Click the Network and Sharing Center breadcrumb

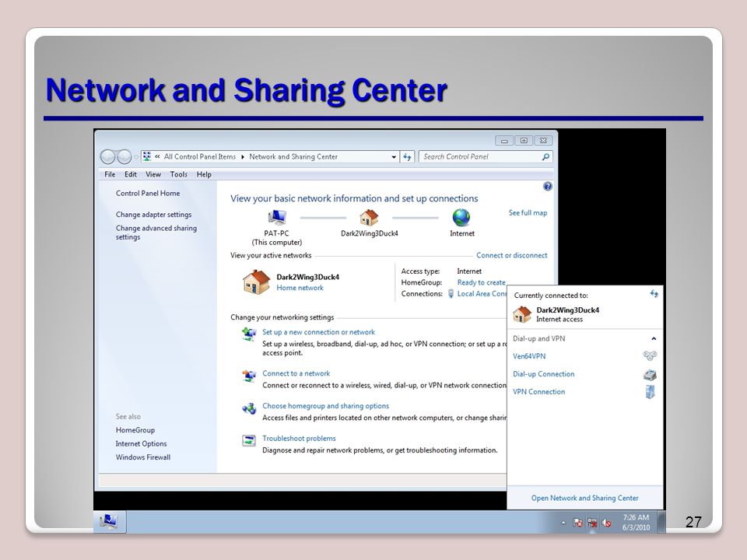[x=293, y=156]
